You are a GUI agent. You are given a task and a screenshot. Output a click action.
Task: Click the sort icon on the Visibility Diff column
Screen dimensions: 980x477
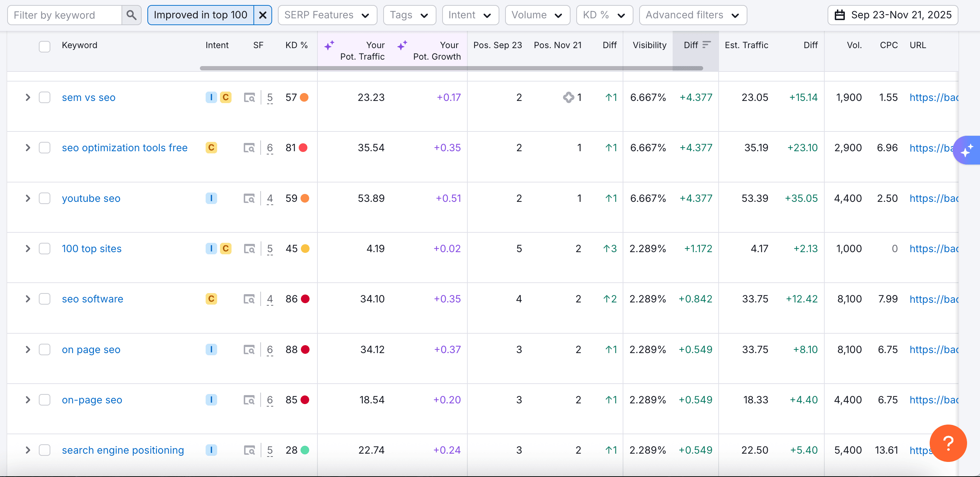(706, 45)
